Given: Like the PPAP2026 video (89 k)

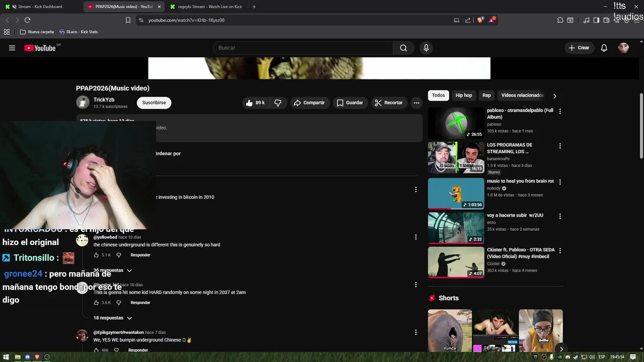Looking at the screenshot, I should coord(256,103).
